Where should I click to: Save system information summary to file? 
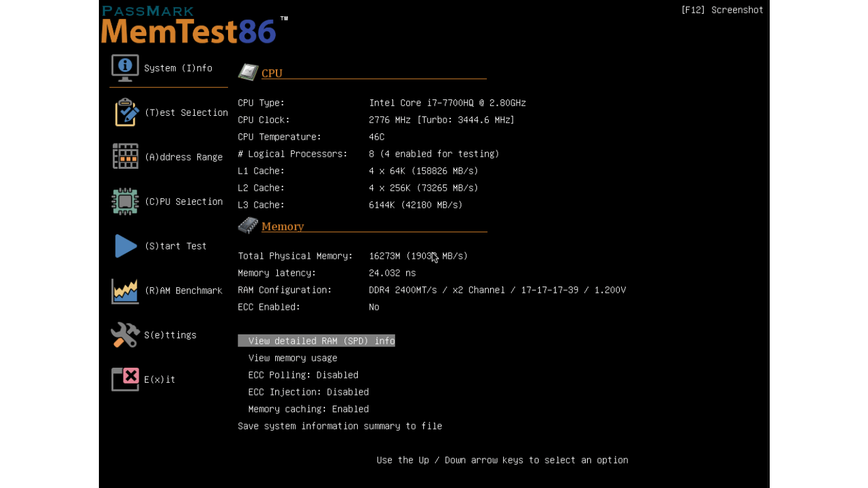tap(340, 426)
